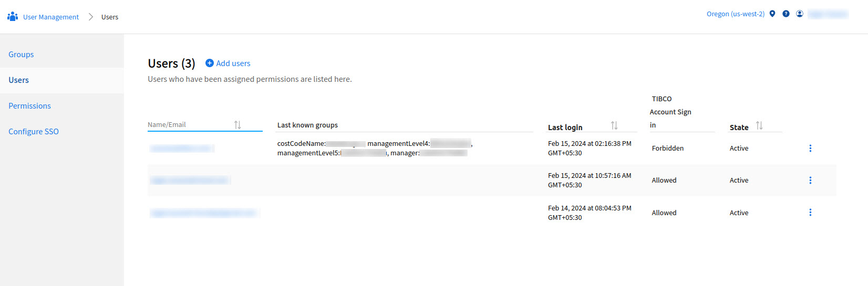The width and height of the screenshot is (868, 286).
Task: Click the User Management people icon
Action: tap(13, 17)
